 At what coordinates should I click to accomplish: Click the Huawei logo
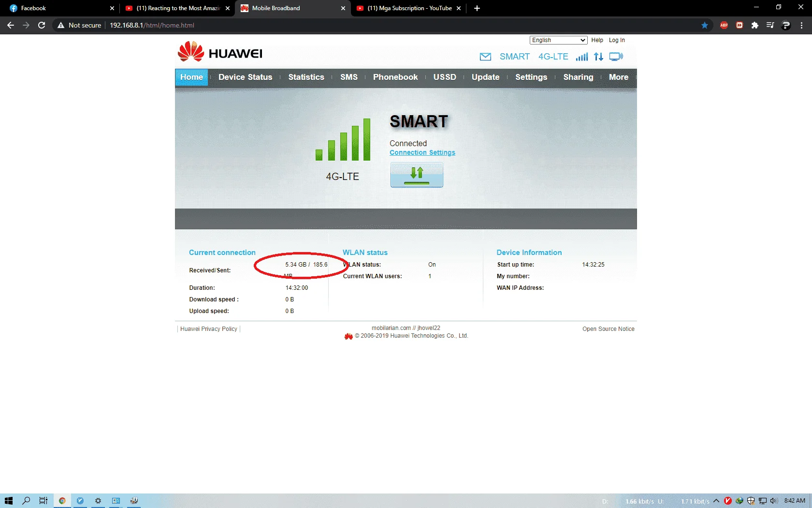[x=220, y=51]
